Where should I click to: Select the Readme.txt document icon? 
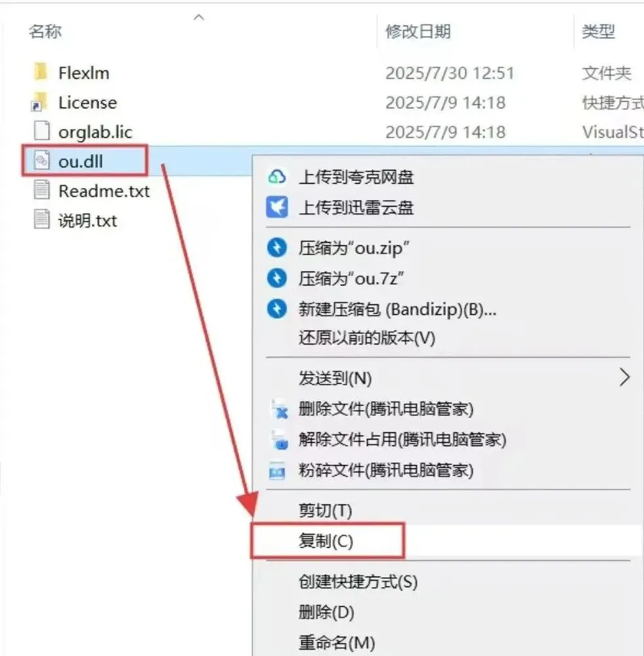coord(41,190)
